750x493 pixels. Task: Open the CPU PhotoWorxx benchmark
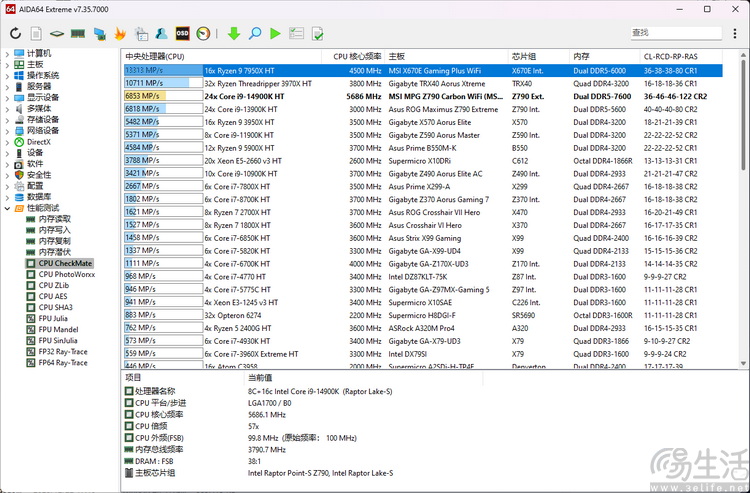[x=66, y=274]
